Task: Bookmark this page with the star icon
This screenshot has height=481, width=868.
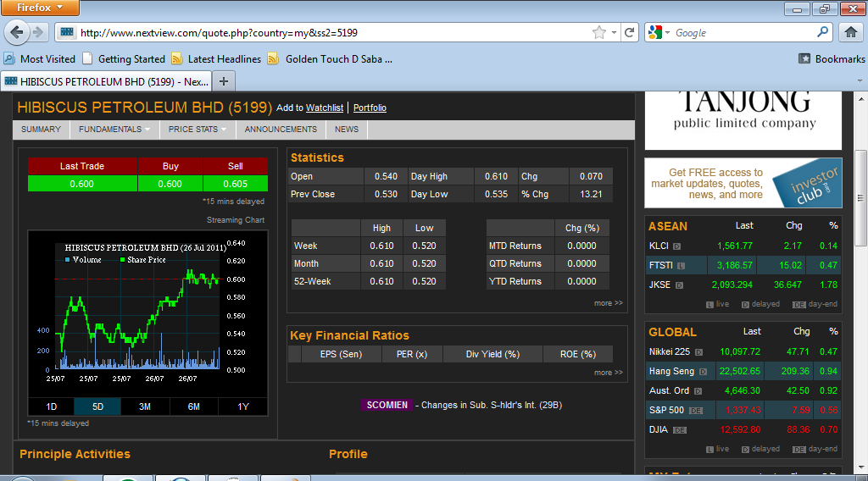Action: (x=599, y=33)
